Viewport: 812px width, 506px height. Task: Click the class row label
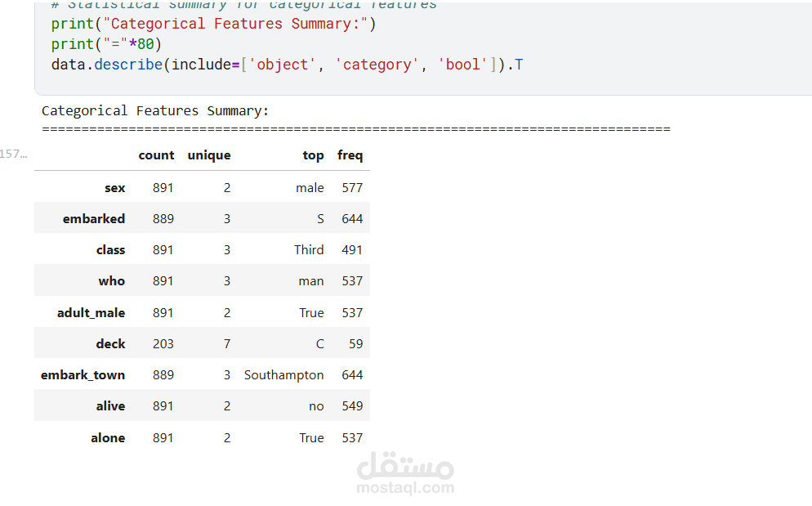111,250
